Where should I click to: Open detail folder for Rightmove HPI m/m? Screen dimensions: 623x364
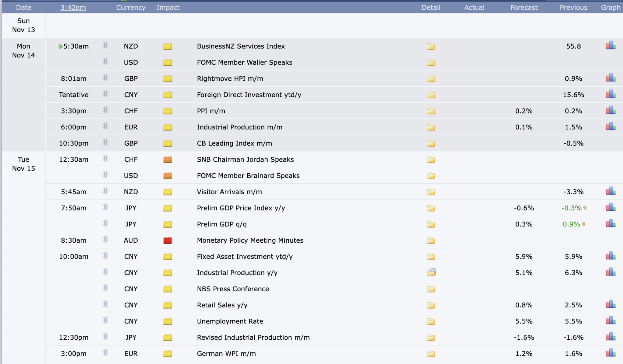click(431, 79)
